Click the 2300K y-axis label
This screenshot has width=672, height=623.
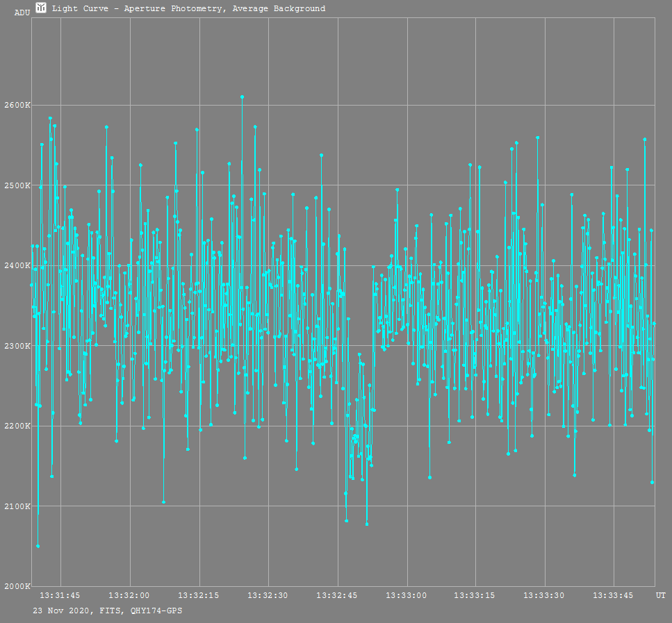click(x=17, y=346)
